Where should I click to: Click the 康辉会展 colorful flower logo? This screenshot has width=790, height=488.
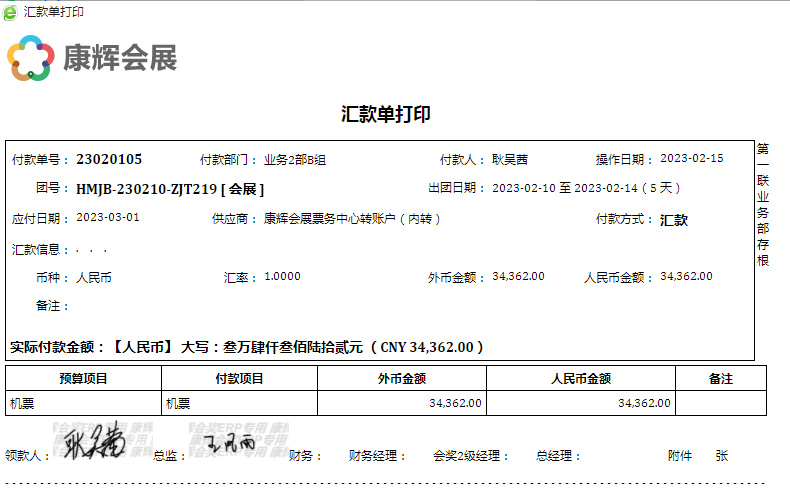[x=30, y=58]
